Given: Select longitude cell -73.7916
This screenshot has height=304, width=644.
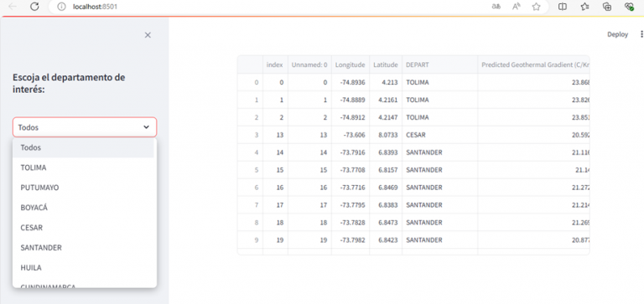Looking at the screenshot, I should (351, 152).
